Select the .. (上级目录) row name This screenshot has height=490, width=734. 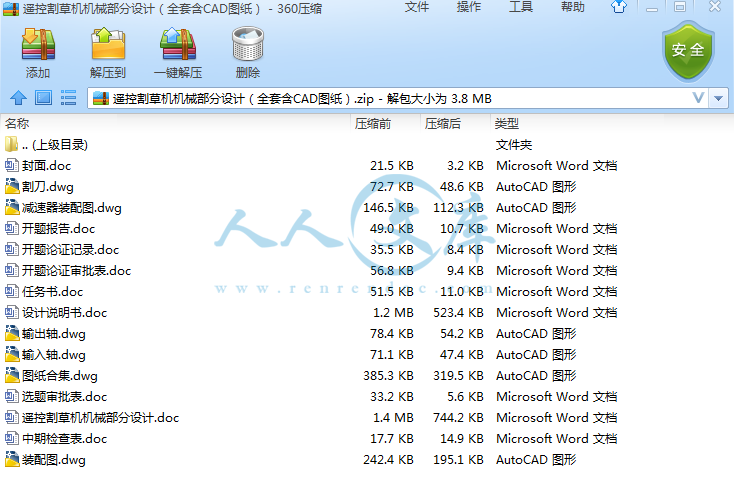[55, 145]
